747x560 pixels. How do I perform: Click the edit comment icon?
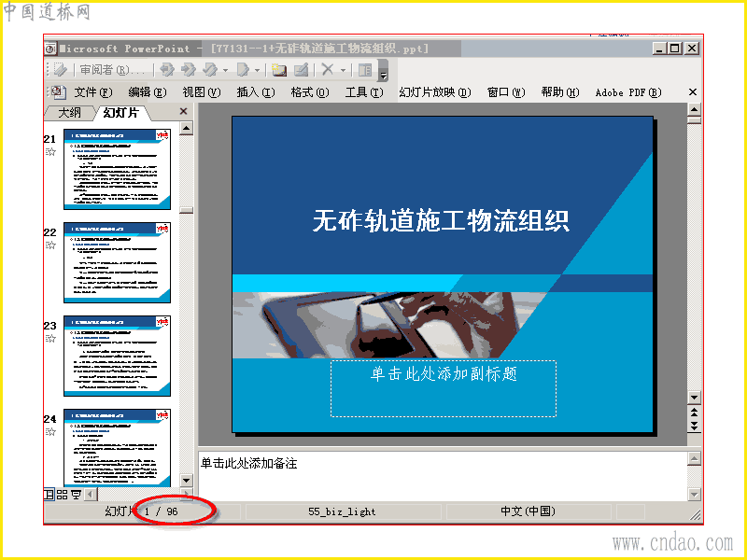(301, 70)
